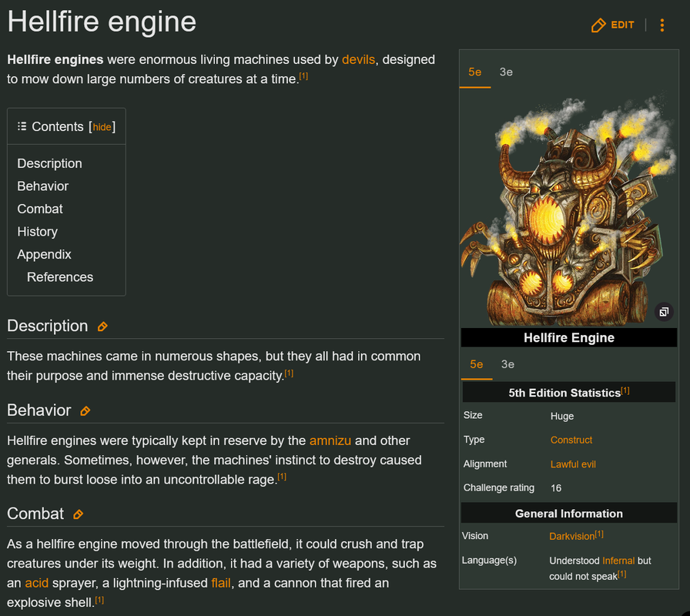Click the Hellfire Engine infobox image

pyautogui.click(x=568, y=209)
